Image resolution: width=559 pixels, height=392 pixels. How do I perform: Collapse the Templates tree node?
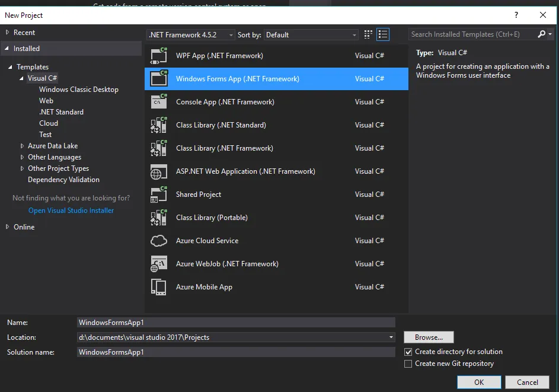[10, 67]
